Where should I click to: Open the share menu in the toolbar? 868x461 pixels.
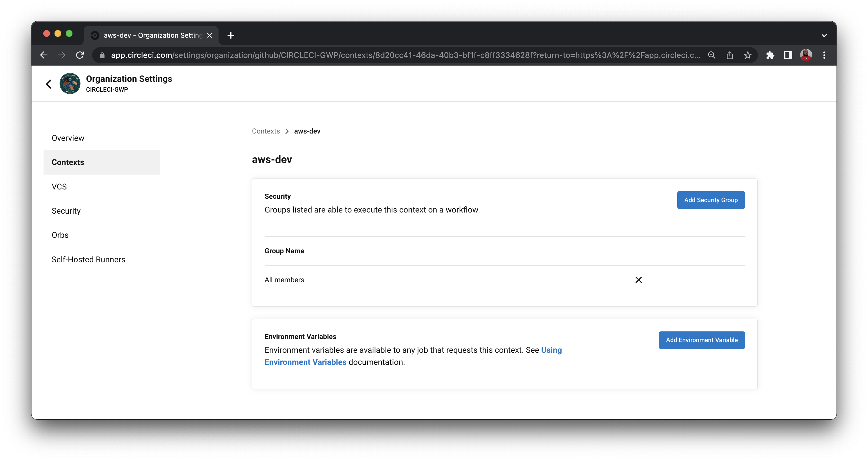730,55
